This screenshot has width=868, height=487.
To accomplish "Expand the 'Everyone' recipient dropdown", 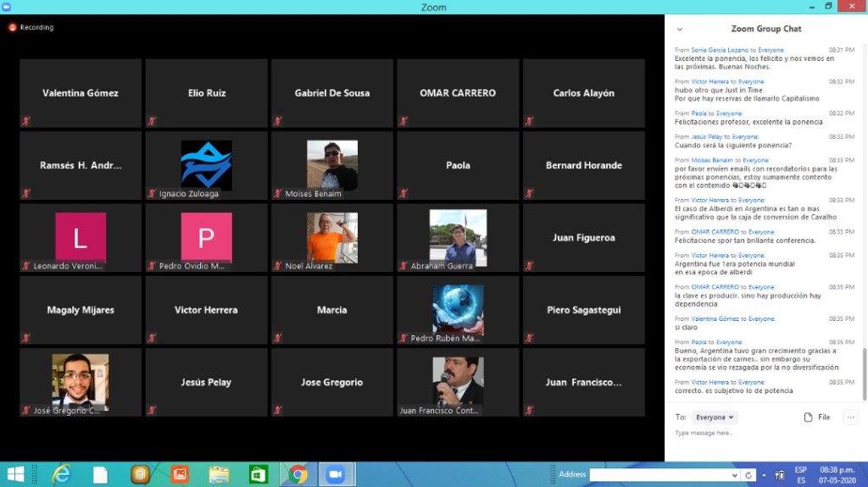I will point(715,418).
